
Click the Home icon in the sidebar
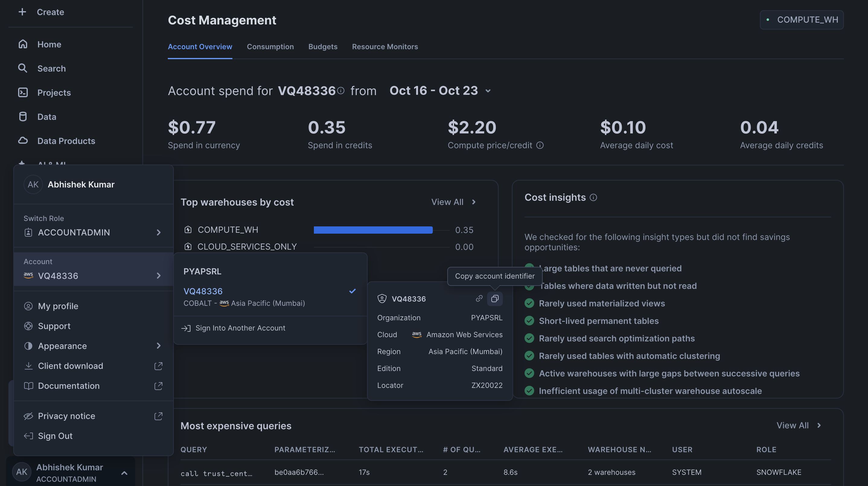click(x=23, y=44)
